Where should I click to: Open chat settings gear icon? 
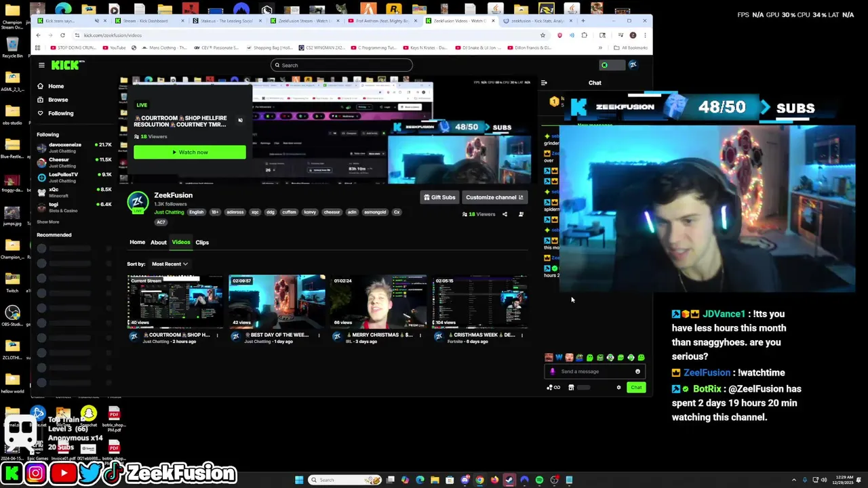pos(618,388)
